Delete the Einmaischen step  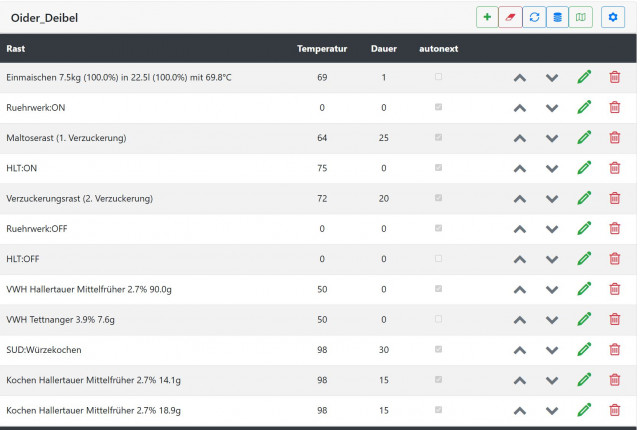click(614, 78)
